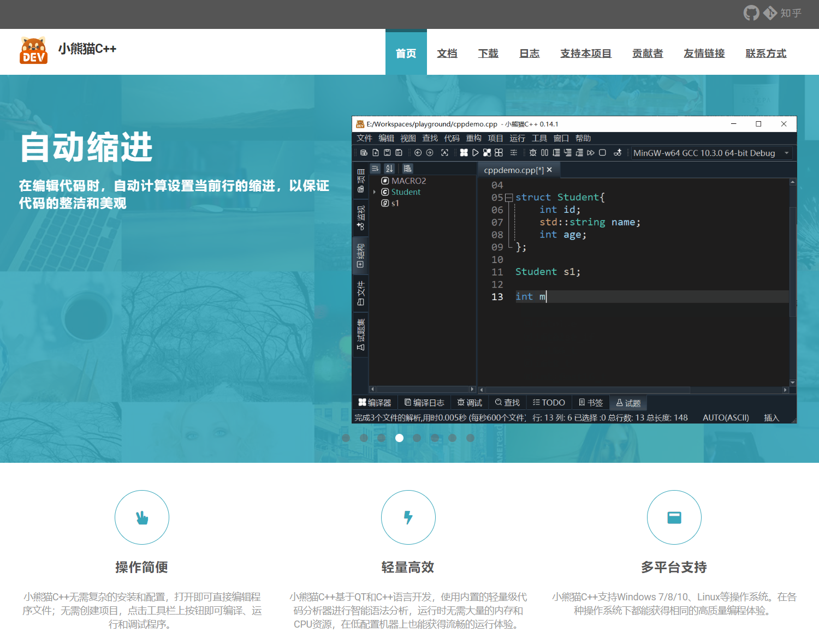Screen dimensions: 819x644
Task: Click the hand icon above 操作简便
Action: click(x=142, y=517)
